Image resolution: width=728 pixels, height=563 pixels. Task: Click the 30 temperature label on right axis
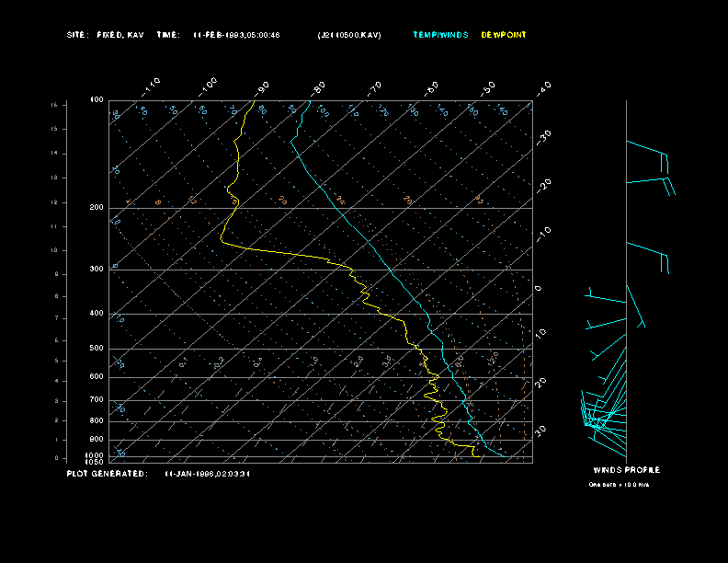[x=540, y=431]
